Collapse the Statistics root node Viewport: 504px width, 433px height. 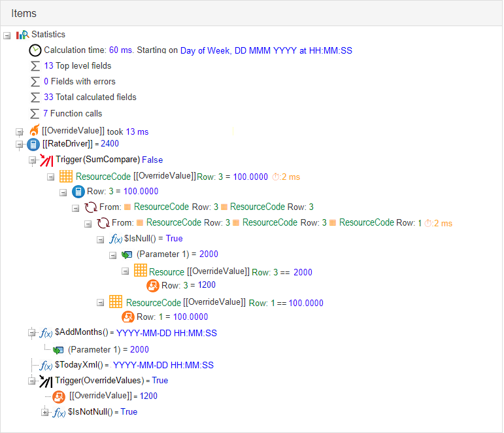coord(7,35)
